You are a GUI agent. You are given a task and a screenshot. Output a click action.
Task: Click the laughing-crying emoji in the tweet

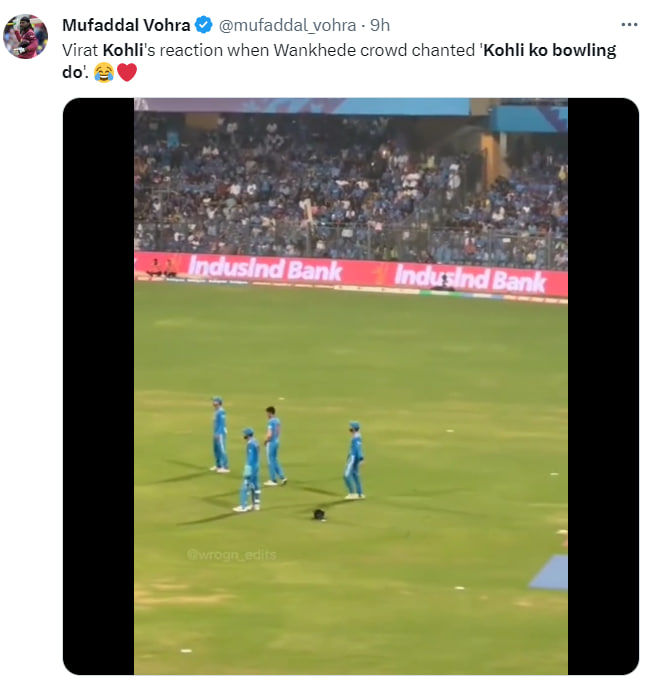pos(104,72)
